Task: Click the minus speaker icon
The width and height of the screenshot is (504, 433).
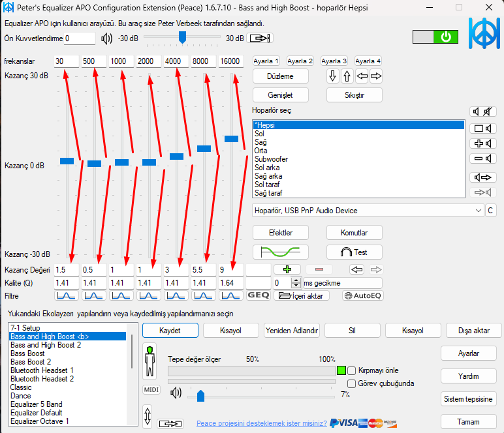Action: [483, 158]
